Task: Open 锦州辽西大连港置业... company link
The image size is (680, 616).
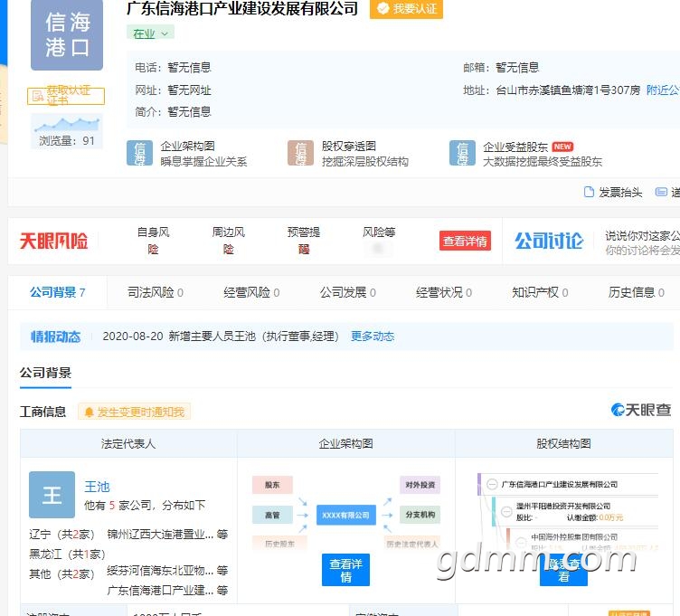Action: (x=160, y=534)
